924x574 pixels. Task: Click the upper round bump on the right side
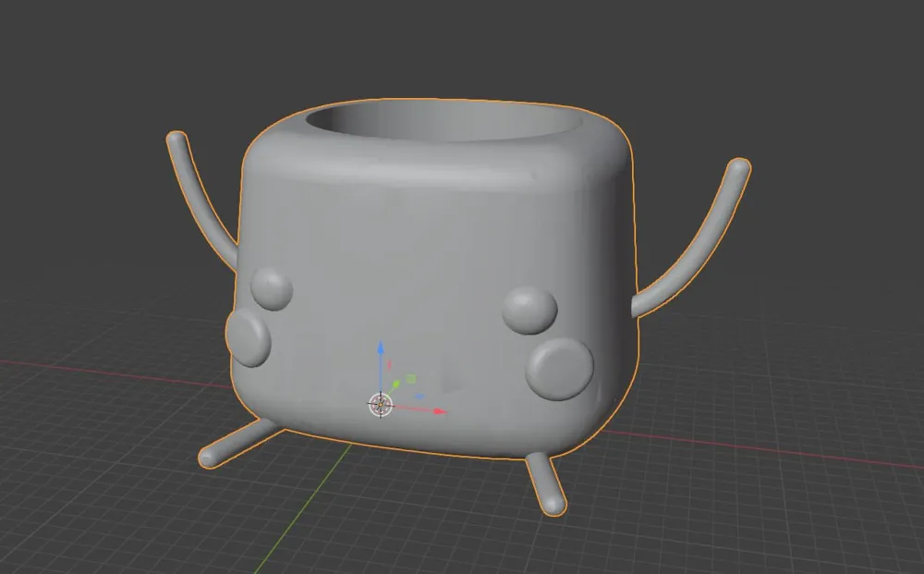pos(529,309)
